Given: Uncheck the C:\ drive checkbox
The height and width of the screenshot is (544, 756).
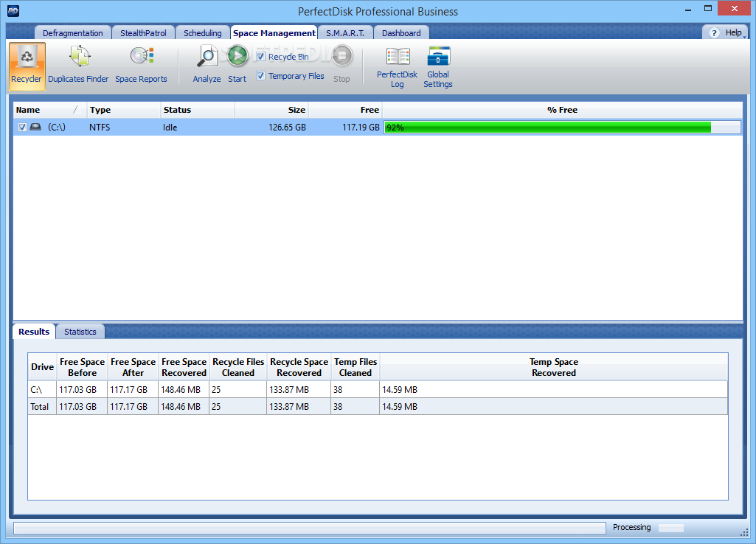Looking at the screenshot, I should coord(22,128).
